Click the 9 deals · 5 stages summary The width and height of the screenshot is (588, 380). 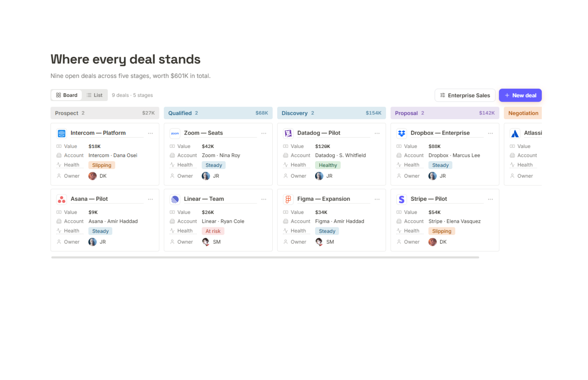pos(132,95)
